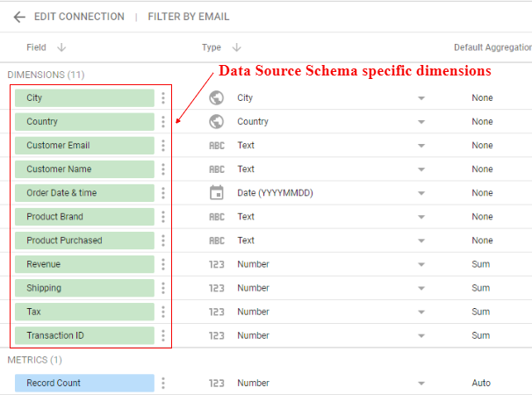Click the Sum aggregation for Transaction ID
This screenshot has height=395, width=532.
click(481, 335)
